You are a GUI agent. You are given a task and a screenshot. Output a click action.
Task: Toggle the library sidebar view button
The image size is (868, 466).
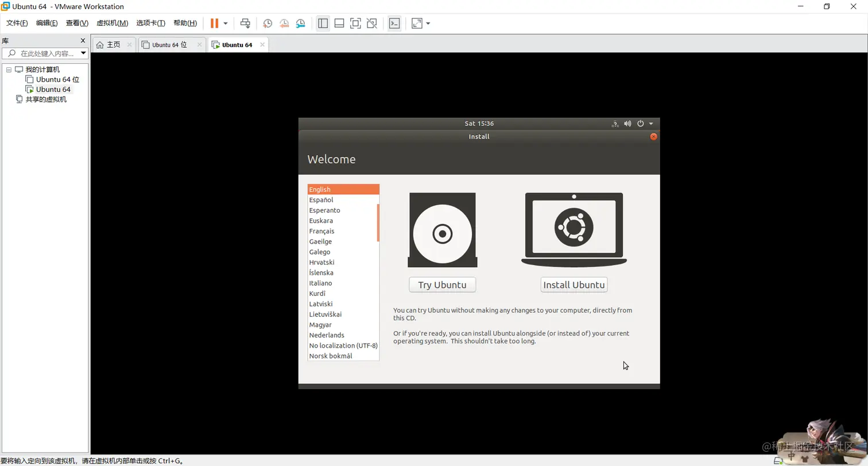point(323,24)
